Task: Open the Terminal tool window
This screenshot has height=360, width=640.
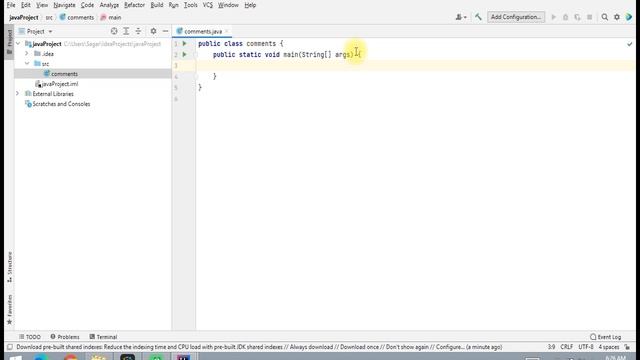Action: (103, 337)
